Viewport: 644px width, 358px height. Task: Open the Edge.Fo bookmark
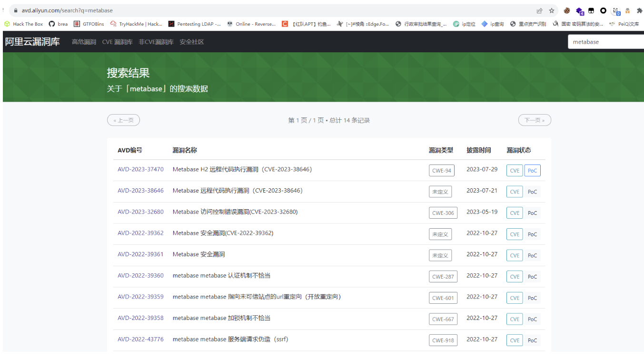[363, 24]
